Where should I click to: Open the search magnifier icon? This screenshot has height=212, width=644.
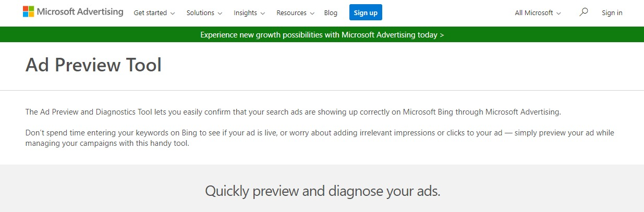(x=584, y=12)
